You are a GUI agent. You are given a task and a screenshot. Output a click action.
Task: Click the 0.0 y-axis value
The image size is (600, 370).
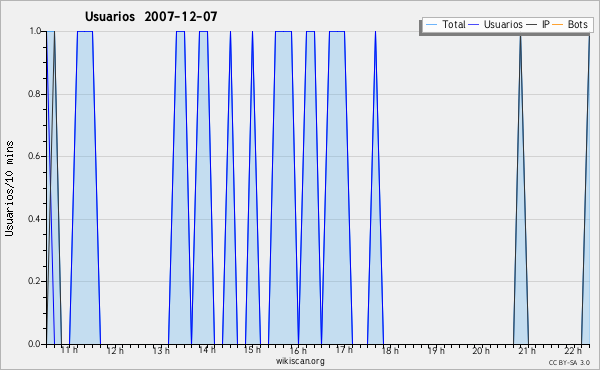pos(35,344)
